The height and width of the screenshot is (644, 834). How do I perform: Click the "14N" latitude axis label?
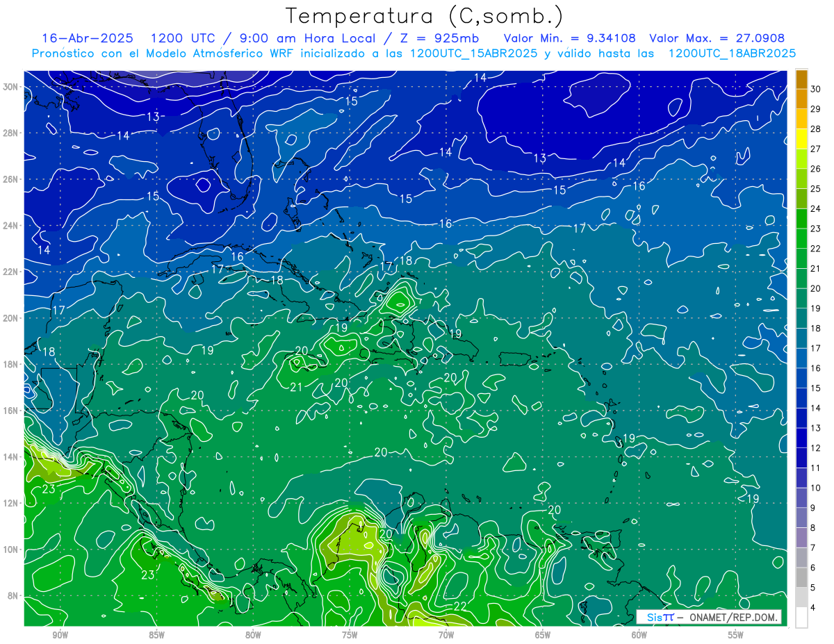pos(9,456)
